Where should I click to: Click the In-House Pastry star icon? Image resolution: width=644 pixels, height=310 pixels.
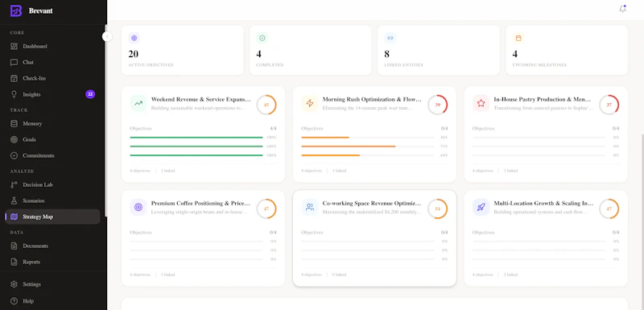click(x=481, y=104)
